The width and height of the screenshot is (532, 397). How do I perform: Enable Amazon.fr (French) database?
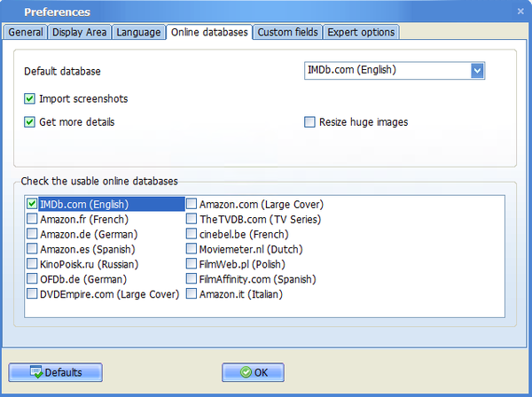[x=32, y=219]
